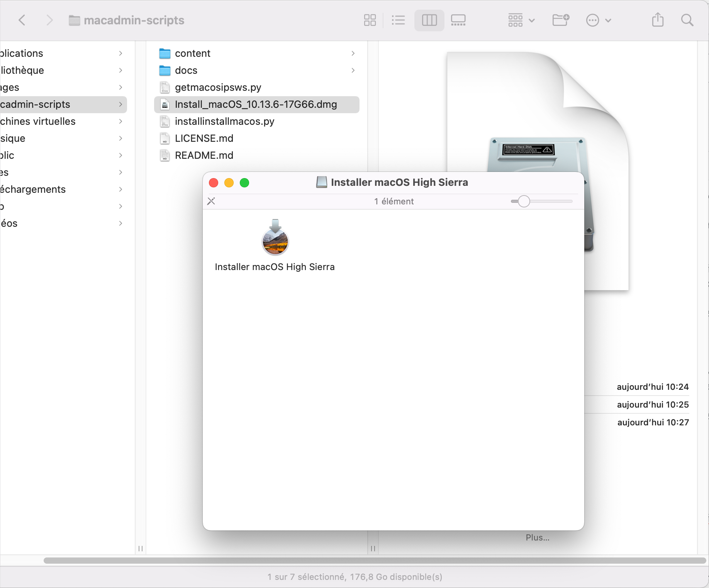Click the crossed tools icon in status bar
Screen dimensions: 709x588
pos(211,201)
